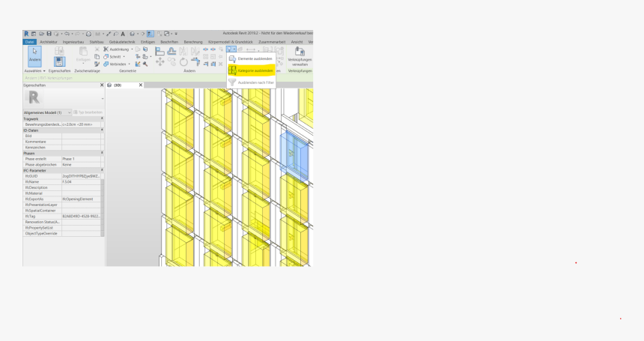Click Verknüpfungen verwalten button

pos(300,57)
